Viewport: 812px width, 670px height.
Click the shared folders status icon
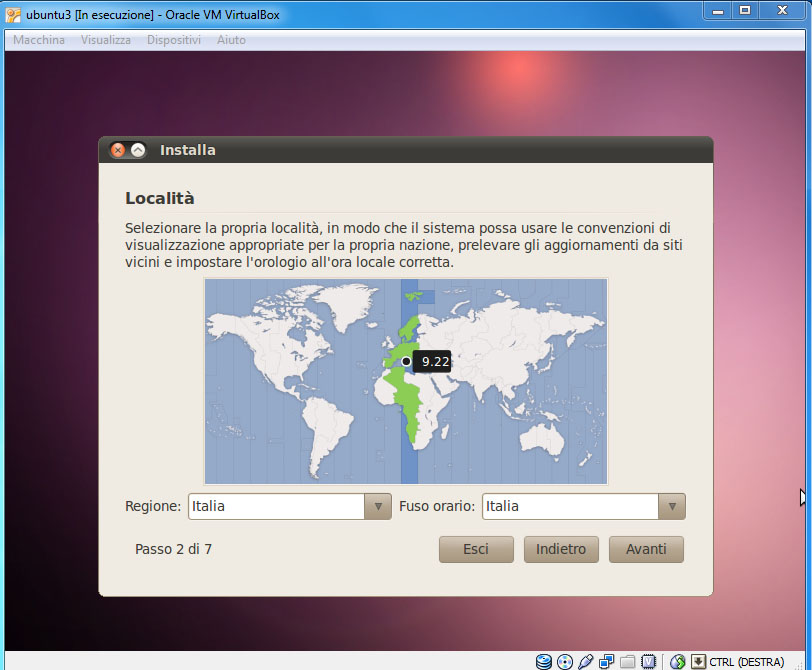point(627,661)
